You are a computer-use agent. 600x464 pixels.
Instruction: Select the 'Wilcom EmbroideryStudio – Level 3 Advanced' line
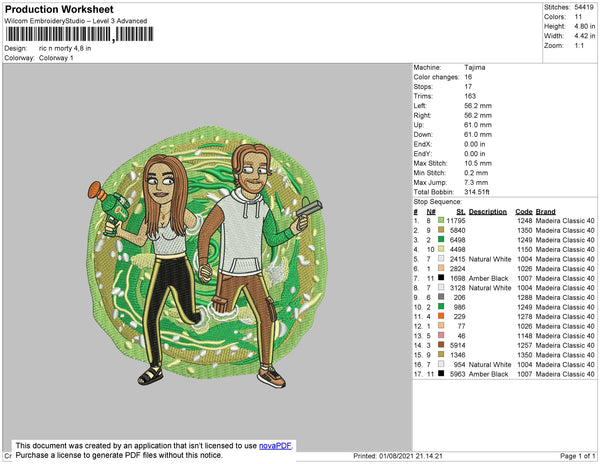(x=76, y=21)
